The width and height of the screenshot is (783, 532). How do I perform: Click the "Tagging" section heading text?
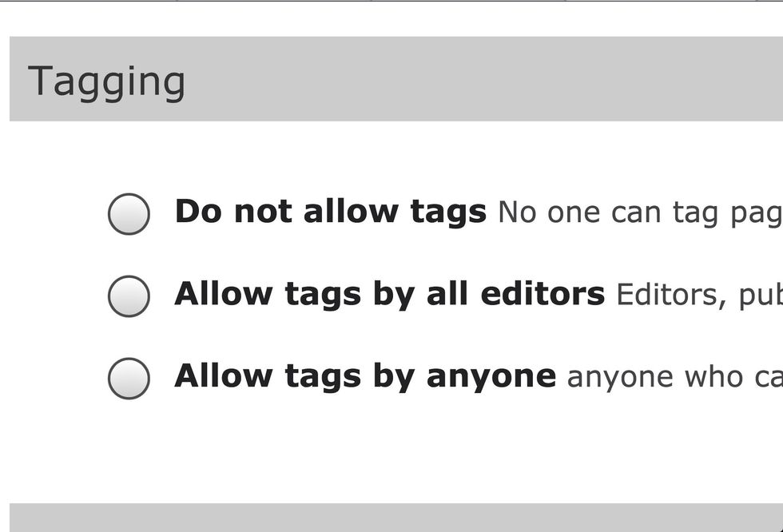(x=106, y=81)
